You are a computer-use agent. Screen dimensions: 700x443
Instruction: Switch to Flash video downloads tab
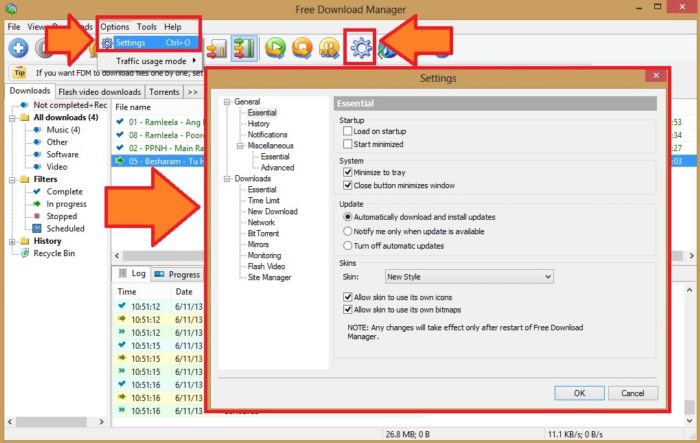click(x=100, y=92)
